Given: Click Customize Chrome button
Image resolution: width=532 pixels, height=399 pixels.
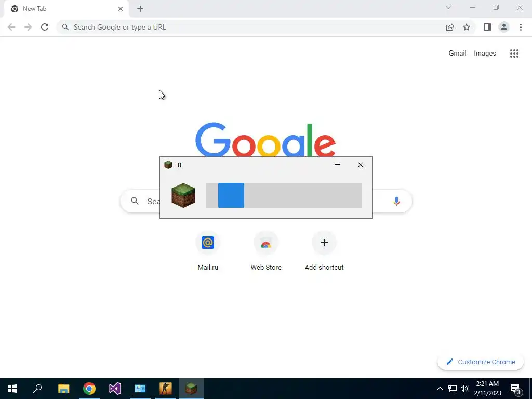Looking at the screenshot, I should tap(481, 362).
